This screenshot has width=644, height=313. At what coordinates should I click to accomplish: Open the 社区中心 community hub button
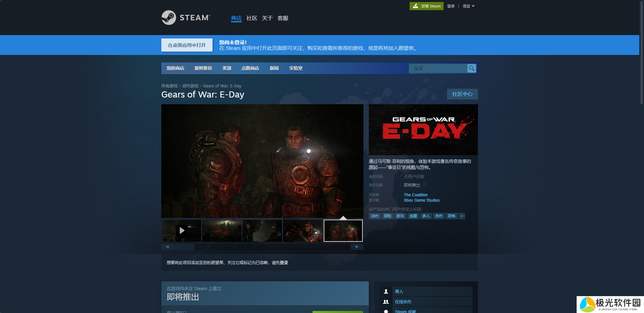pos(462,94)
